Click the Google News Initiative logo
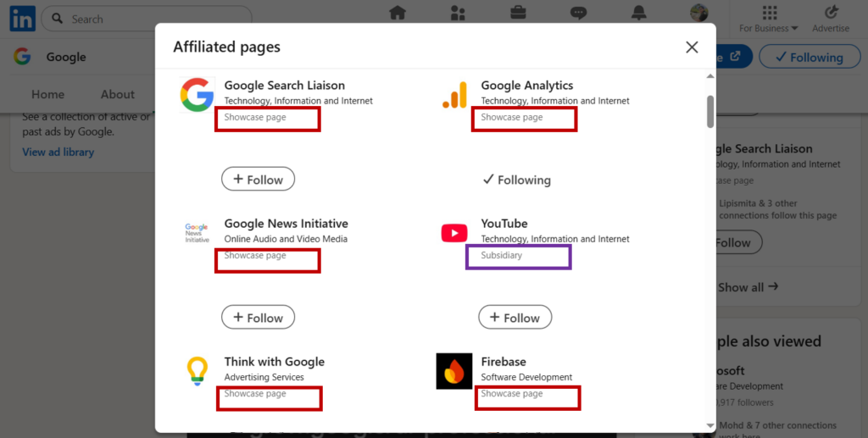This screenshot has height=438, width=868. tap(197, 233)
